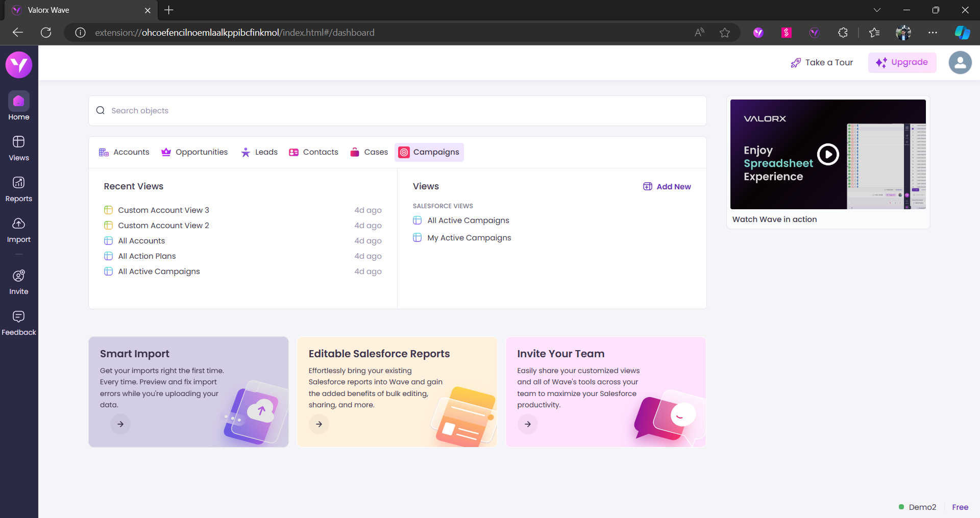Open My Active Campaigns view
This screenshot has height=518, width=980.
(469, 238)
